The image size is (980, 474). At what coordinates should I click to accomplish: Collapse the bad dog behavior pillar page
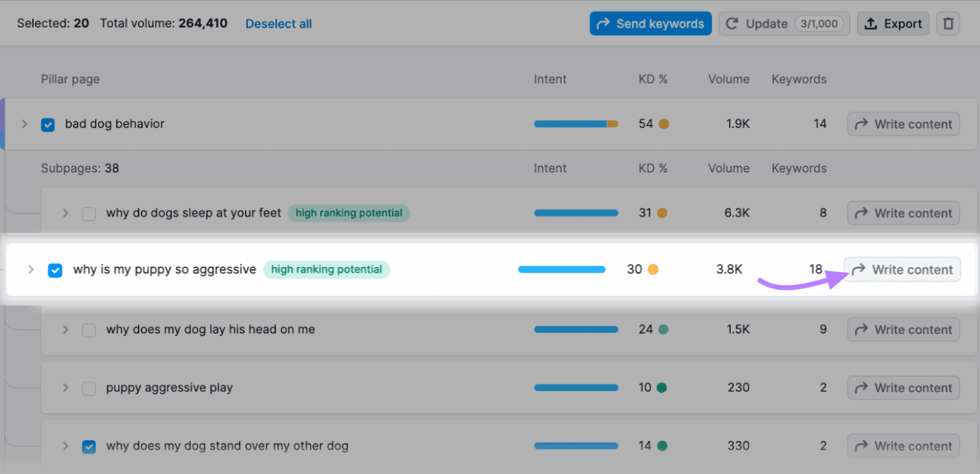click(x=24, y=124)
